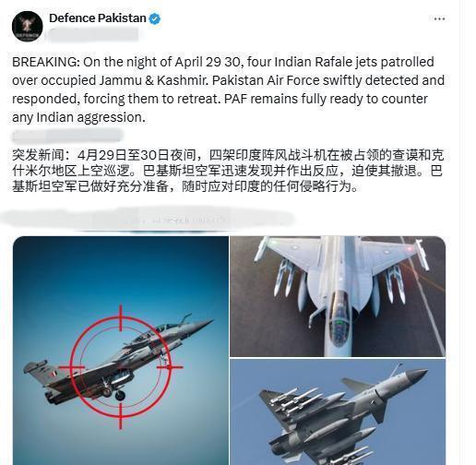Open the Rafale jet image with crosshair

(x=121, y=351)
